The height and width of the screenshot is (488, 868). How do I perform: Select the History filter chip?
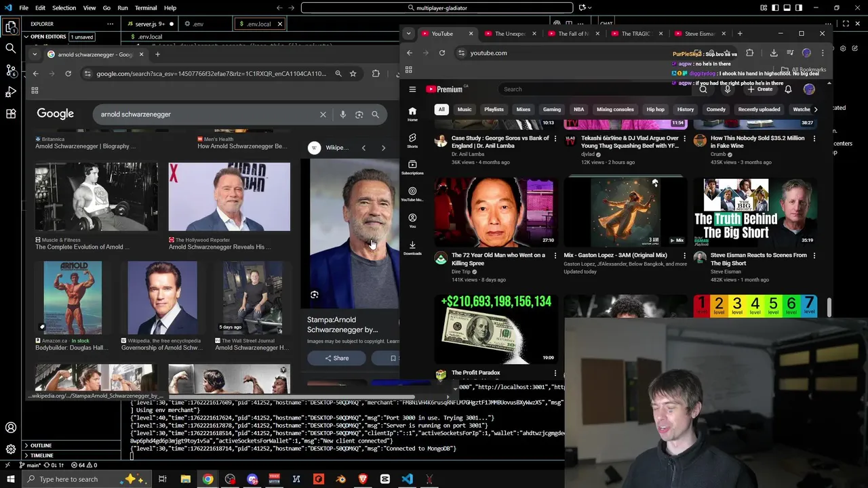[686, 109]
